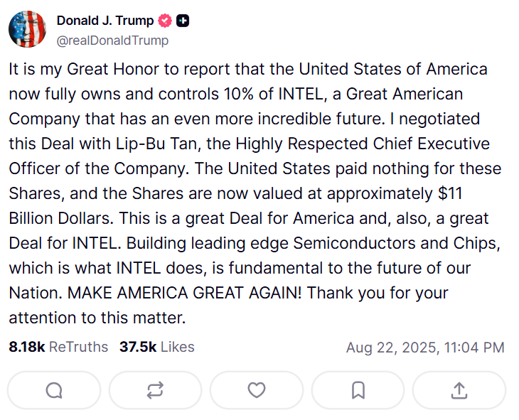Viewport: 519px width, 420px height.
Task: Click the red verified checkmark badge
Action: (x=165, y=21)
